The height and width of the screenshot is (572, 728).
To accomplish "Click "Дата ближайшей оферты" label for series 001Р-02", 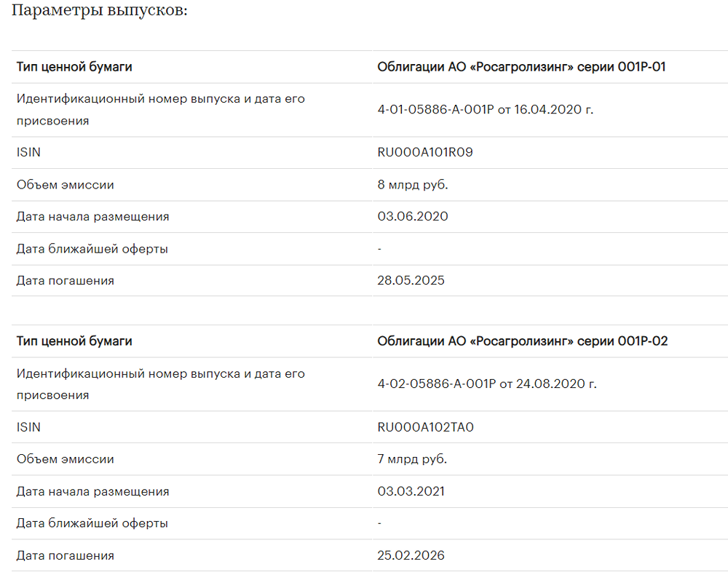I will coord(92,523).
